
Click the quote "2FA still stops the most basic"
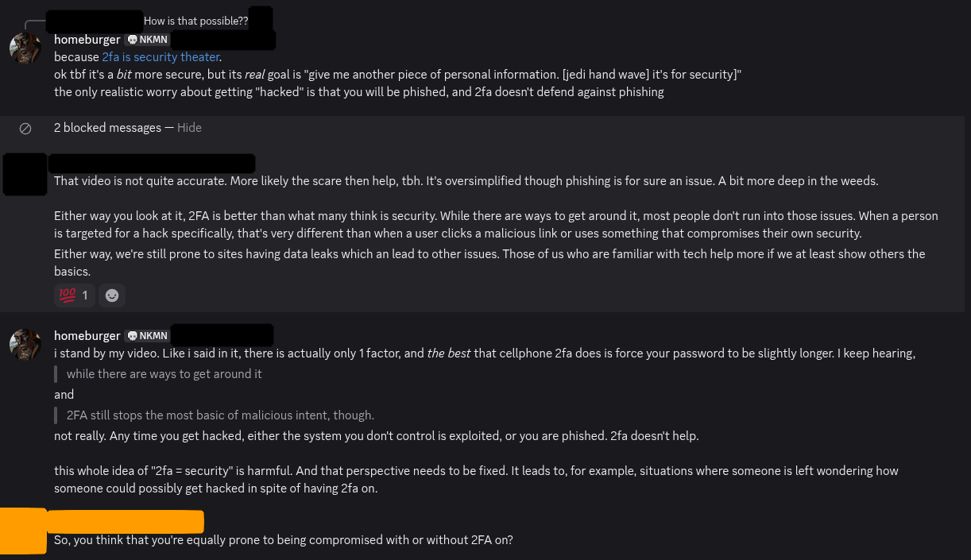tap(220, 415)
